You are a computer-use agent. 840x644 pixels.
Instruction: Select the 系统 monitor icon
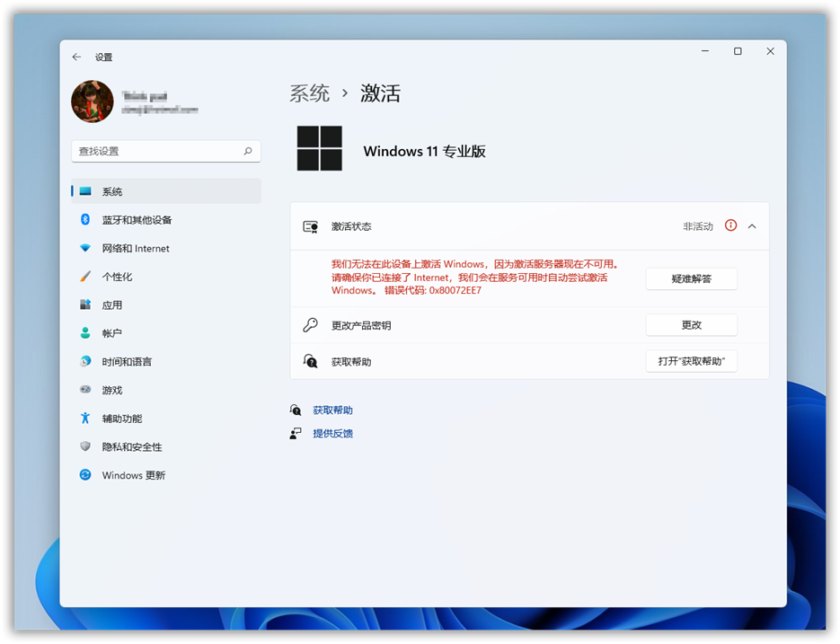(x=85, y=191)
